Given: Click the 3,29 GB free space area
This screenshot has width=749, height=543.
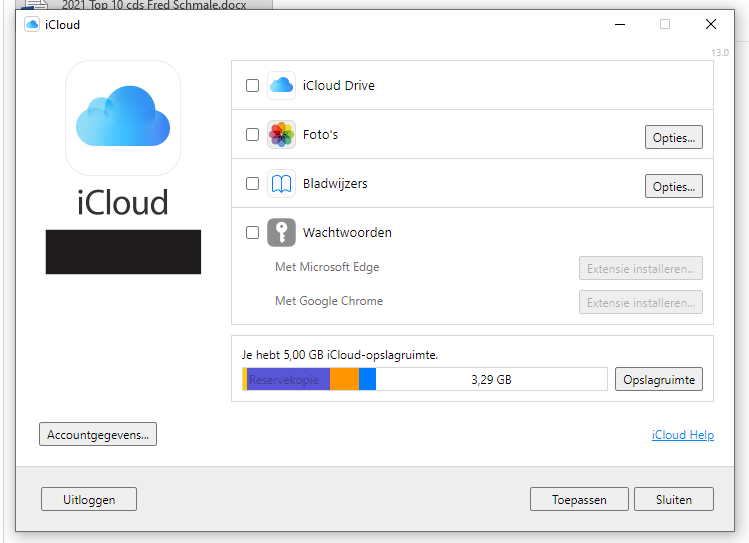Looking at the screenshot, I should click(x=492, y=379).
